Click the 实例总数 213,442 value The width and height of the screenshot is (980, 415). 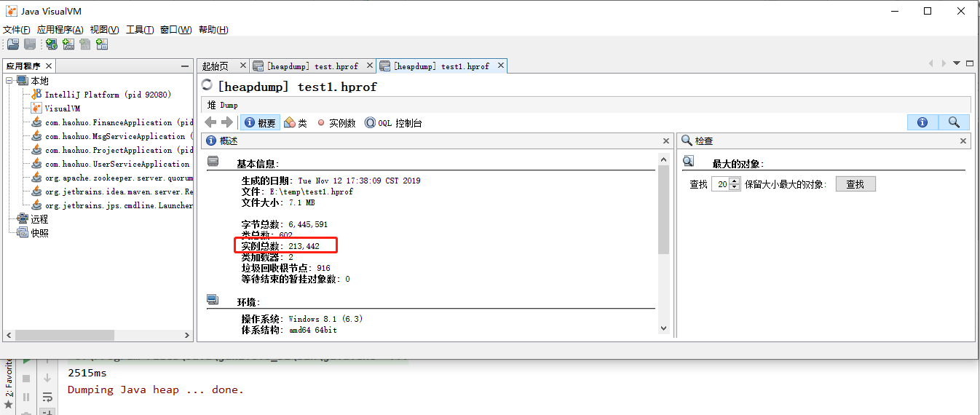304,246
